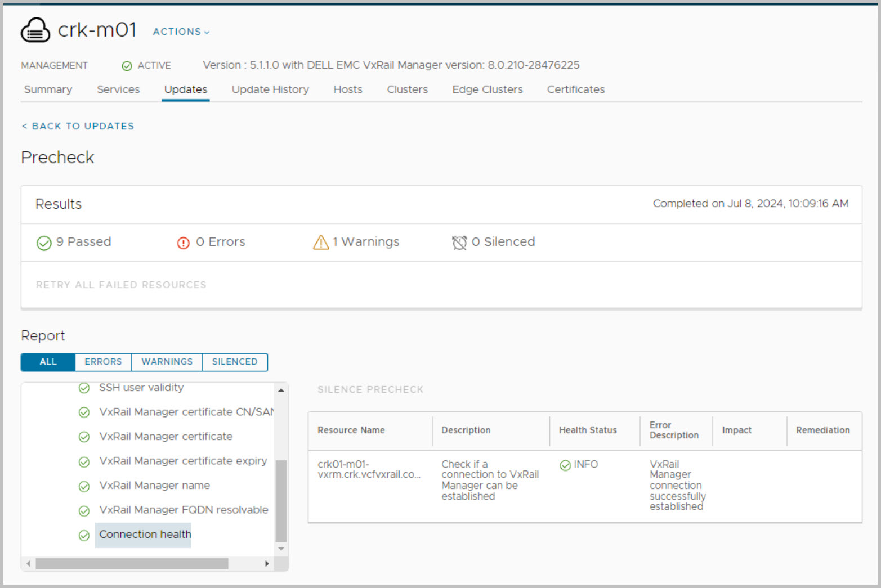881x588 pixels.
Task: Switch to the Edge Clusters tab
Action: point(487,89)
